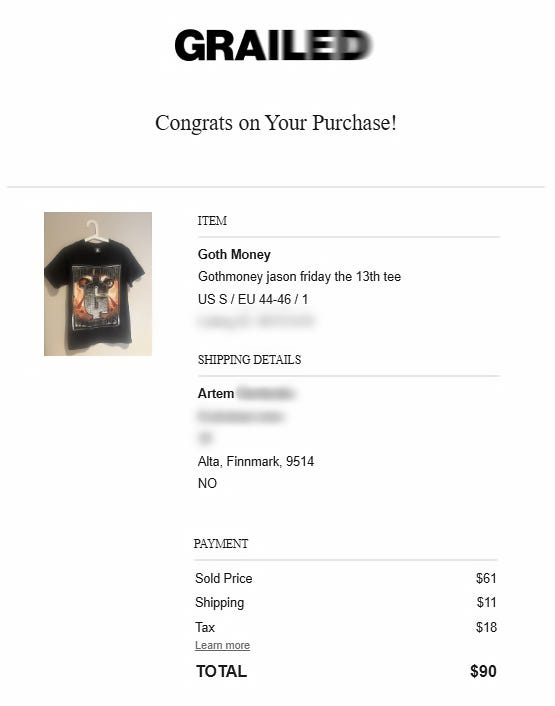Click the $90 total amount
The image size is (555, 706).
[483, 671]
